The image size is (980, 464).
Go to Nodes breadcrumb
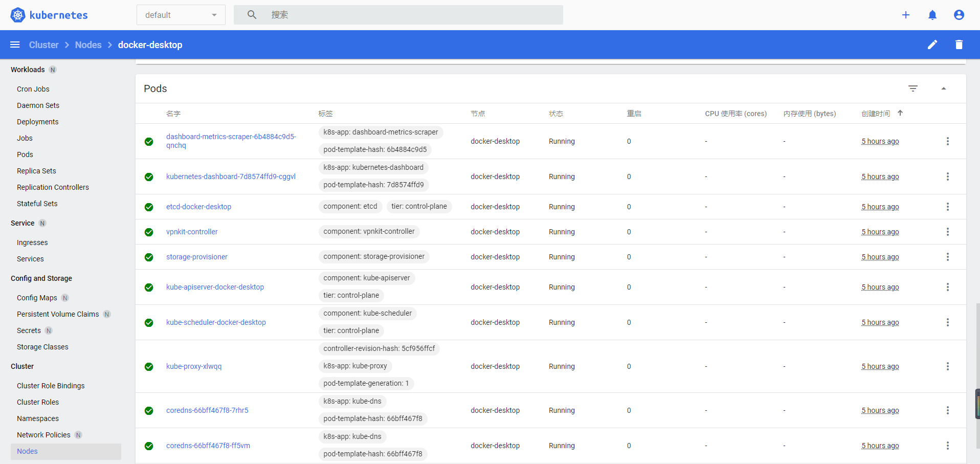pyautogui.click(x=88, y=45)
